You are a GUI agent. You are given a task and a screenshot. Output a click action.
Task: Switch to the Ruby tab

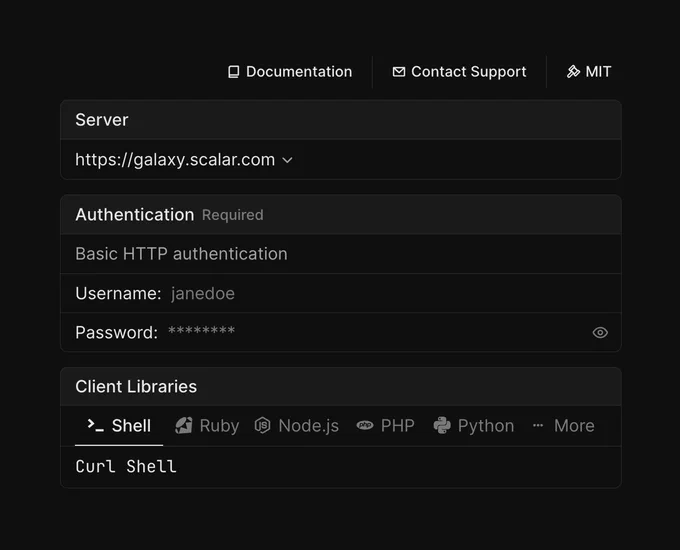pos(207,426)
